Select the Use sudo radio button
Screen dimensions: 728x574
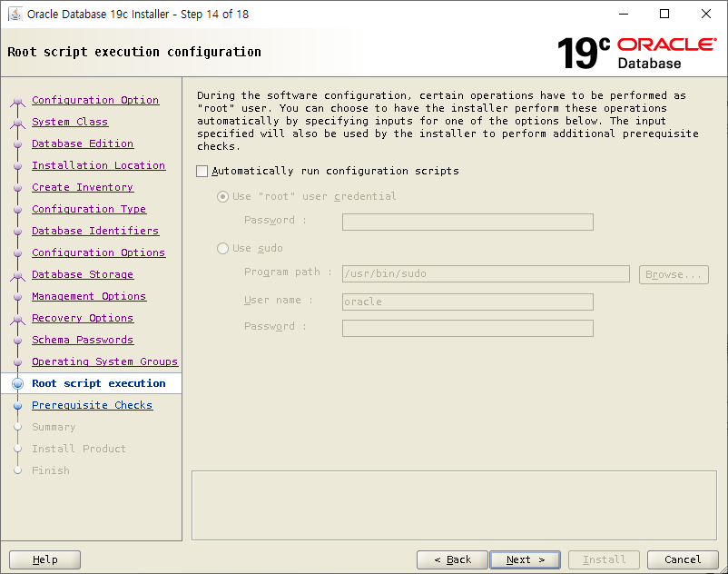[223, 249]
